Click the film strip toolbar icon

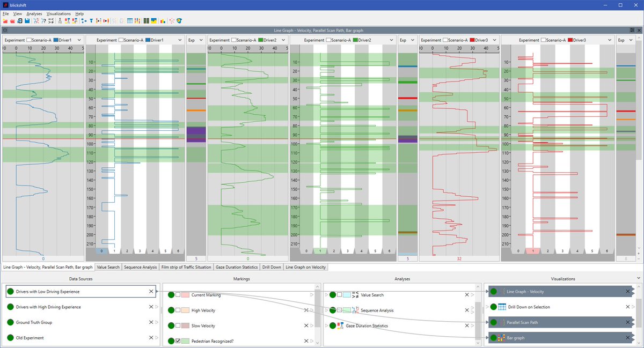click(x=146, y=21)
